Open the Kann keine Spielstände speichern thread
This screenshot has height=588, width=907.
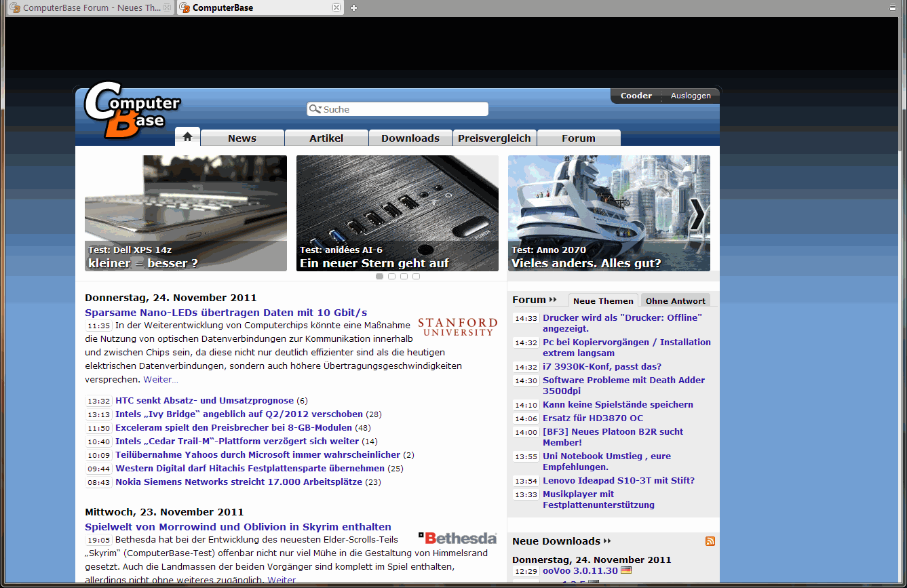click(618, 405)
